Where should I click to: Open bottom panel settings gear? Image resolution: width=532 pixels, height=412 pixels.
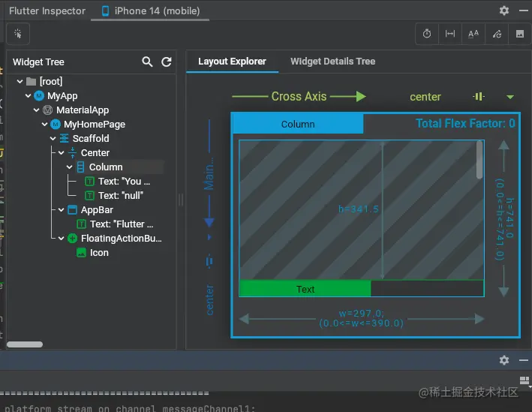coord(504,360)
